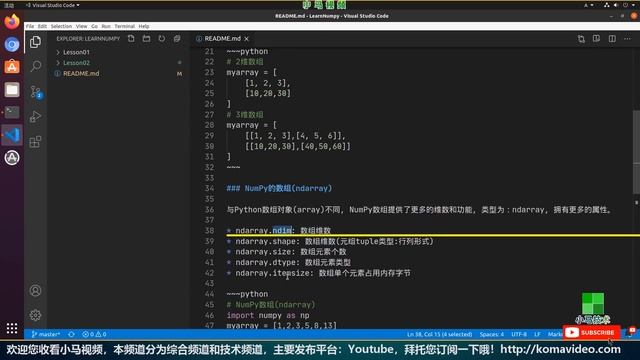640x360 pixels.
Task: Open the File menu
Action: [30, 26]
